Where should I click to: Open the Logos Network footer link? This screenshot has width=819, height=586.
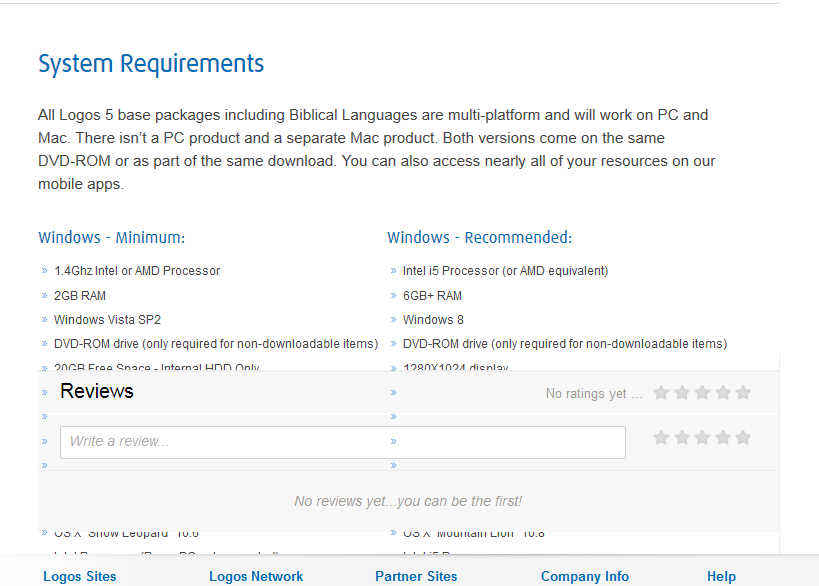tap(256, 576)
